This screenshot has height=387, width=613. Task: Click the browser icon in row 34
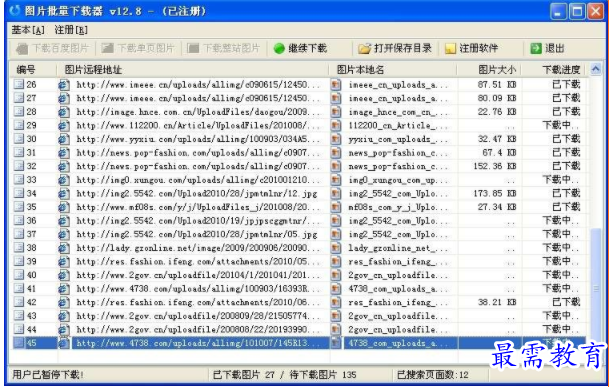(x=64, y=193)
